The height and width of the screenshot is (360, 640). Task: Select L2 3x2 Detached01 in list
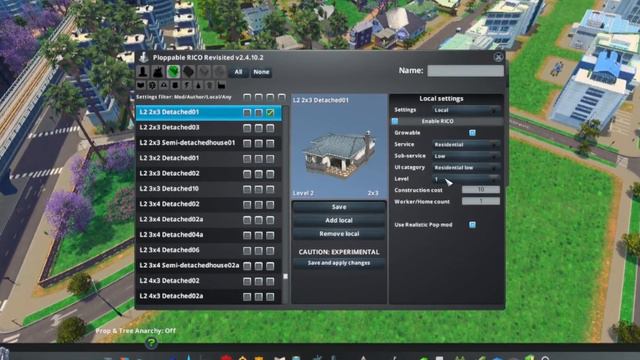tap(209, 158)
